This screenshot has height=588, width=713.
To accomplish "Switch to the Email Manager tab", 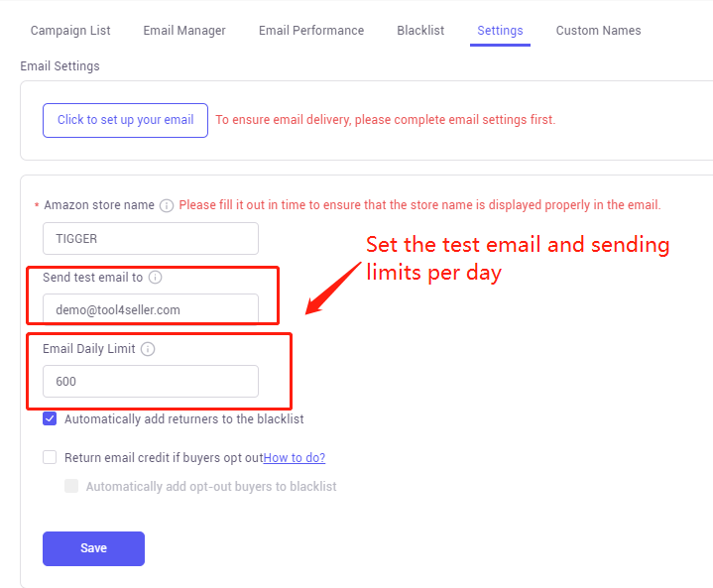I will (x=184, y=31).
